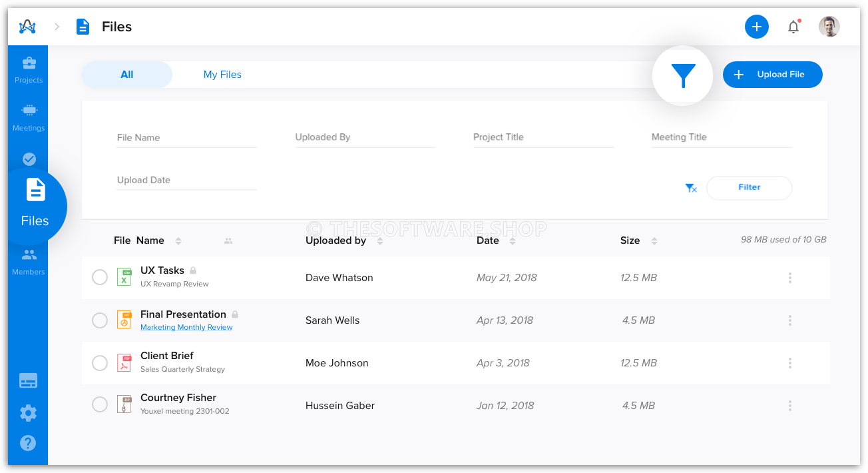Select the UX Tasks row circle
This screenshot has height=473, width=868.
(x=100, y=277)
